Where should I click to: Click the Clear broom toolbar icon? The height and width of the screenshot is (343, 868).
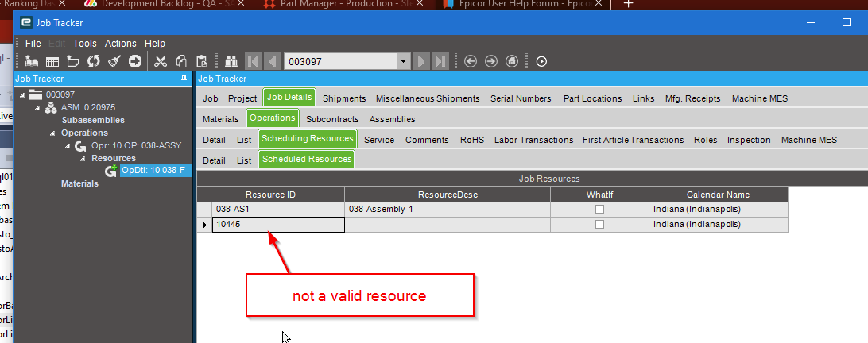pyautogui.click(x=114, y=61)
